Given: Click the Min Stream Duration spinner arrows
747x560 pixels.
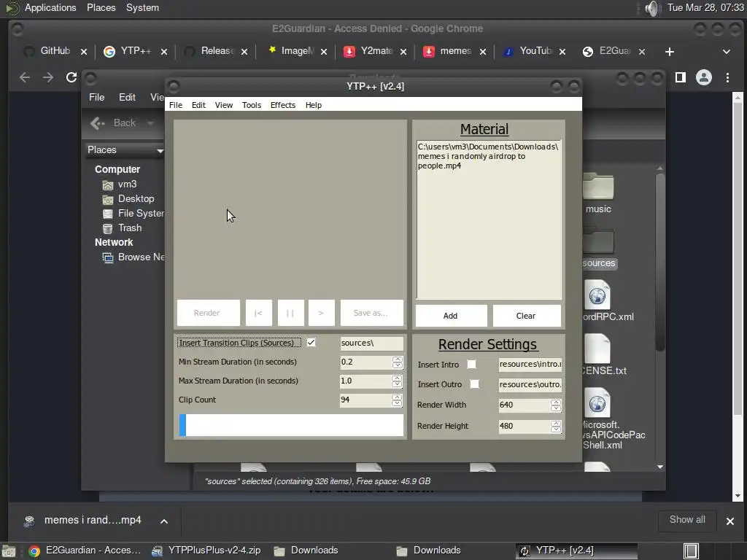Looking at the screenshot, I should (x=398, y=362).
